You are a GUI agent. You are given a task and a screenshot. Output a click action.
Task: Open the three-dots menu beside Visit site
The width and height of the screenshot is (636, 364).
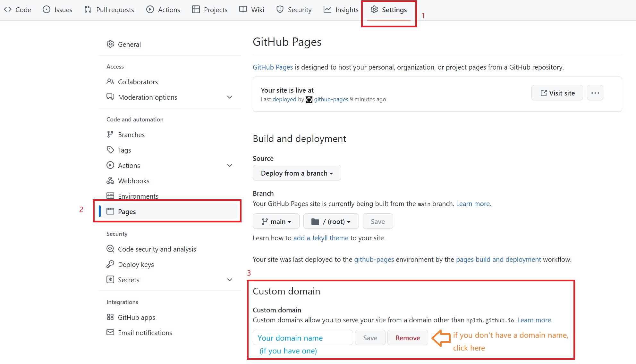595,93
